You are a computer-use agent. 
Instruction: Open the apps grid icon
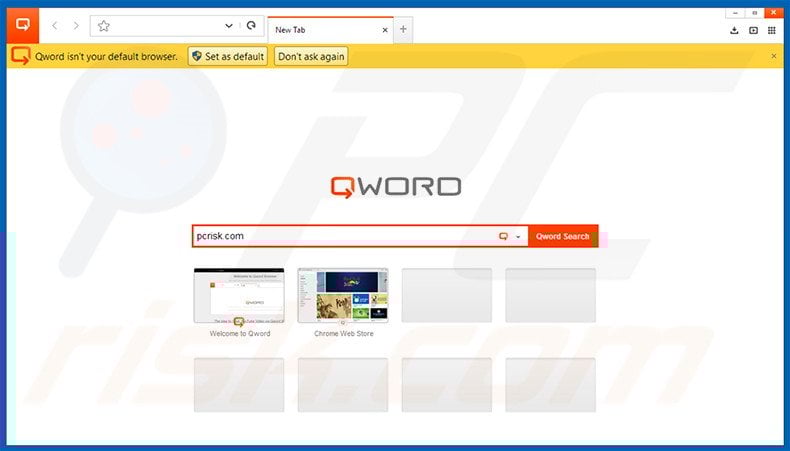[x=772, y=30]
